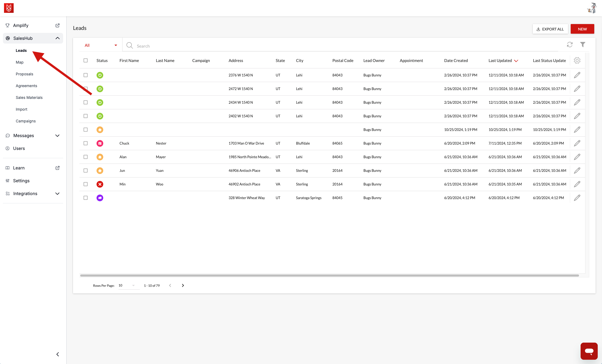Click the EXPORT ALL button

pyautogui.click(x=550, y=29)
